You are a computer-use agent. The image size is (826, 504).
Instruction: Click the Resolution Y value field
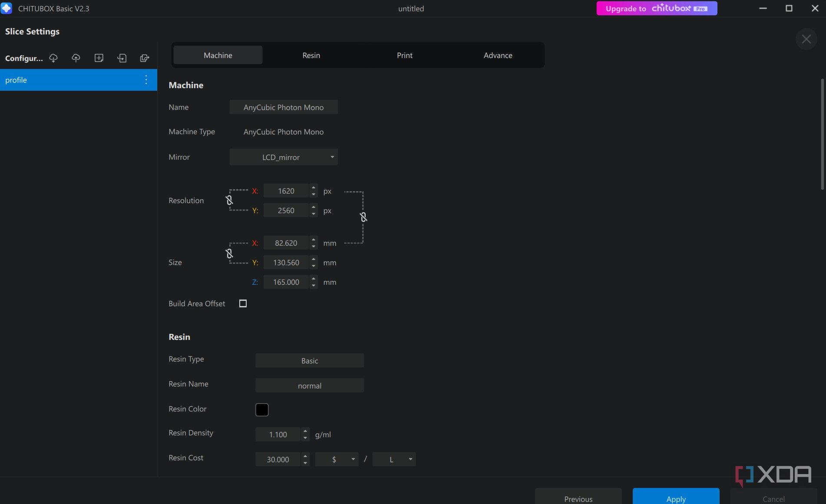pos(286,211)
